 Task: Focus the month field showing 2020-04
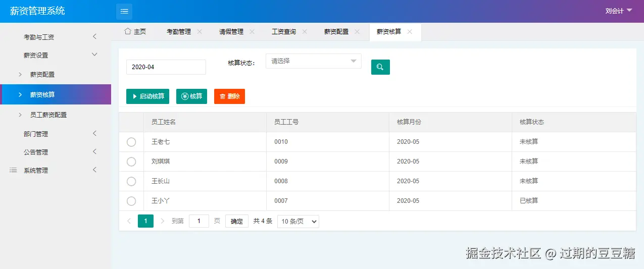(x=166, y=67)
